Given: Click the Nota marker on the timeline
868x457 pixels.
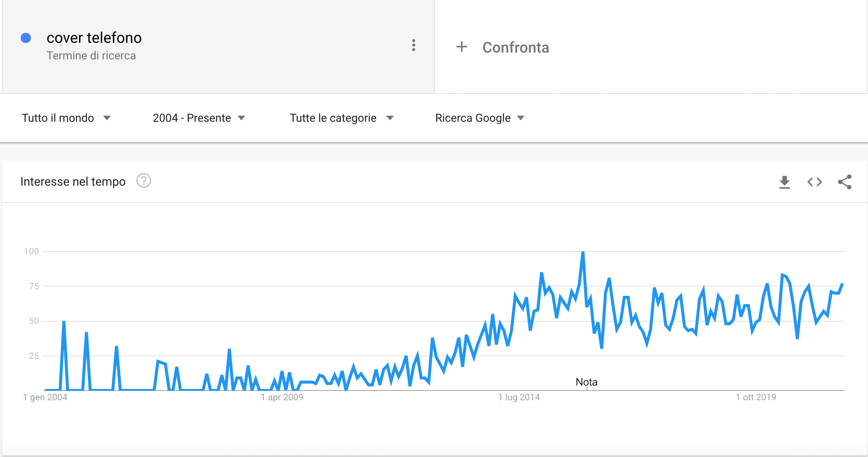Looking at the screenshot, I should (x=586, y=382).
